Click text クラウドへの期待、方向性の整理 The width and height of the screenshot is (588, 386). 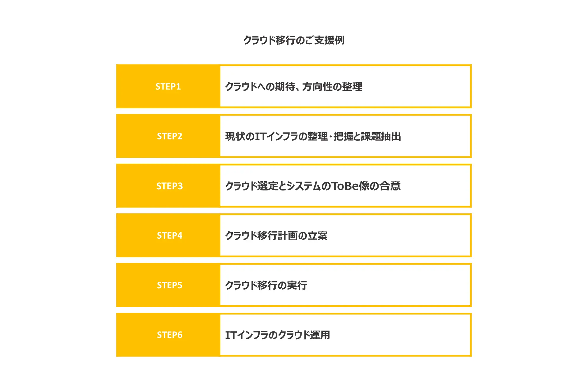(x=294, y=87)
